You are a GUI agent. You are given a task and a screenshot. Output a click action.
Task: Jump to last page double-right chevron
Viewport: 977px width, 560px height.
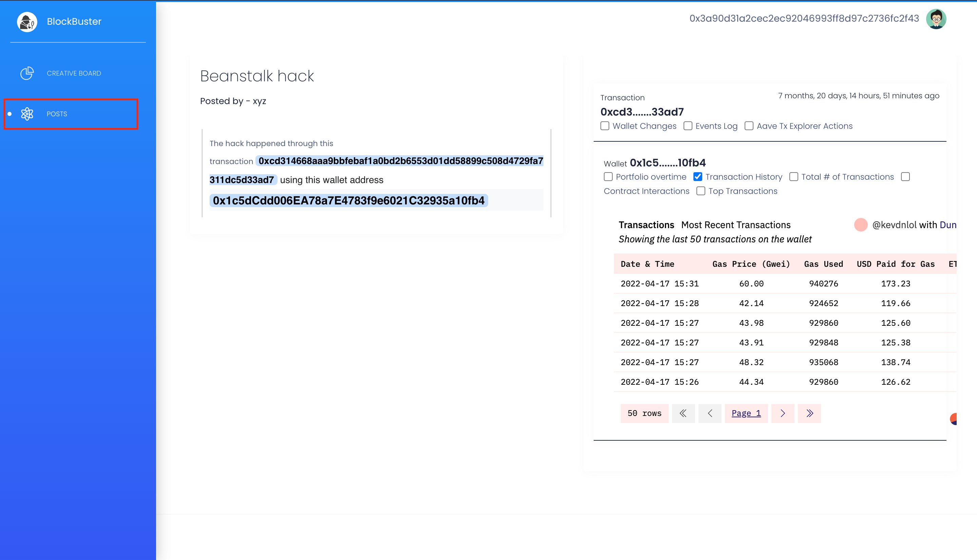click(809, 414)
